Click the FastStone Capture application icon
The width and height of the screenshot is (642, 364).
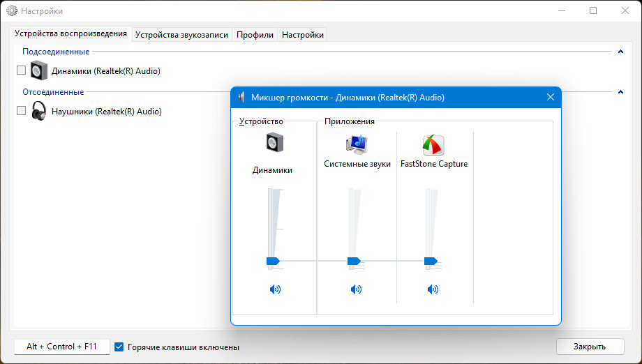[433, 145]
